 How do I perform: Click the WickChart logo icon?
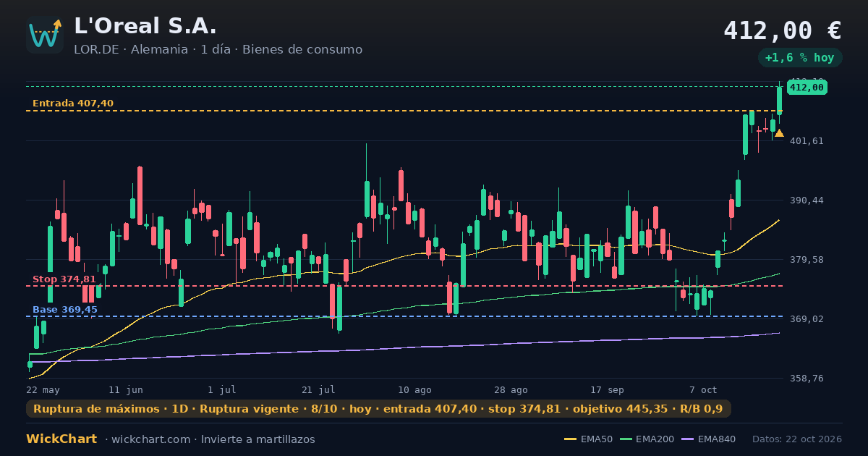click(45, 35)
